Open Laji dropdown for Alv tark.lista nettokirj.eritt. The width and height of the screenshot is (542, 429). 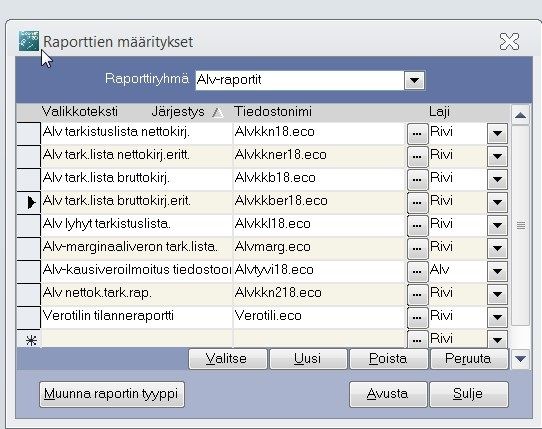497,156
